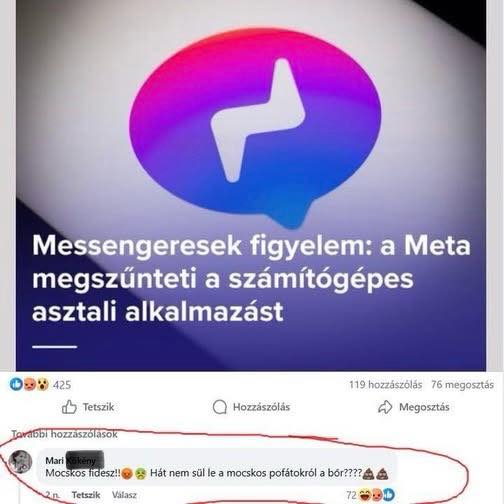Click the article headline about Meta

251,279
